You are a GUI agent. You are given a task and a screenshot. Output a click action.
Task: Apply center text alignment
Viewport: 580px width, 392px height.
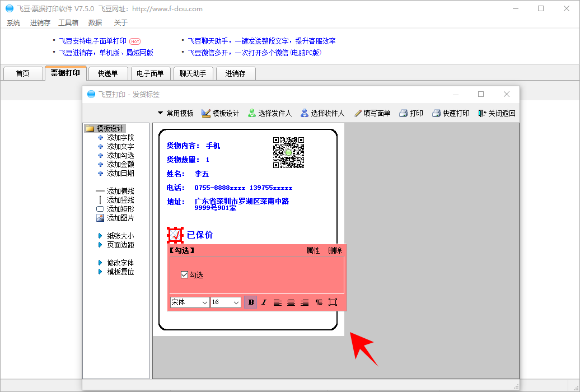pos(291,302)
